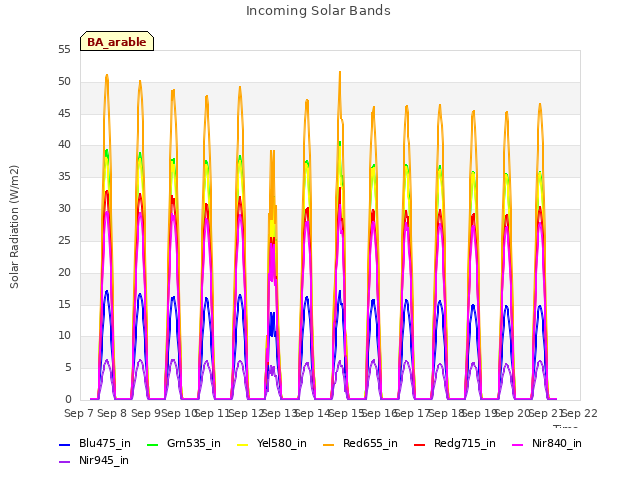Click the BA_arable annotation label
This screenshot has height=480, width=640.
pyautogui.click(x=117, y=42)
